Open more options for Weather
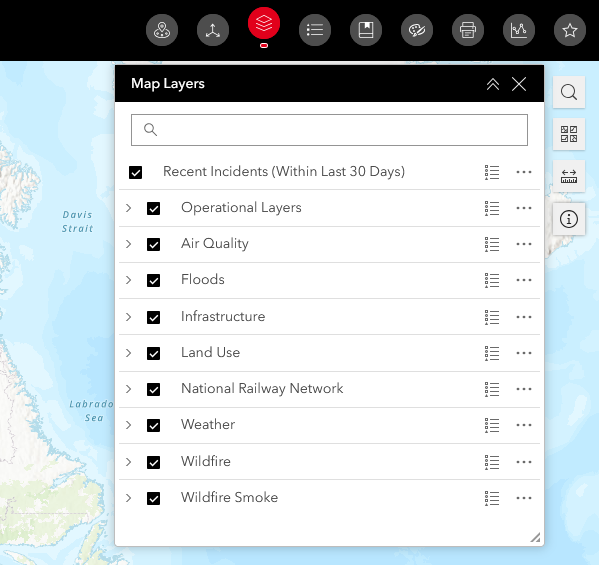 (x=524, y=425)
